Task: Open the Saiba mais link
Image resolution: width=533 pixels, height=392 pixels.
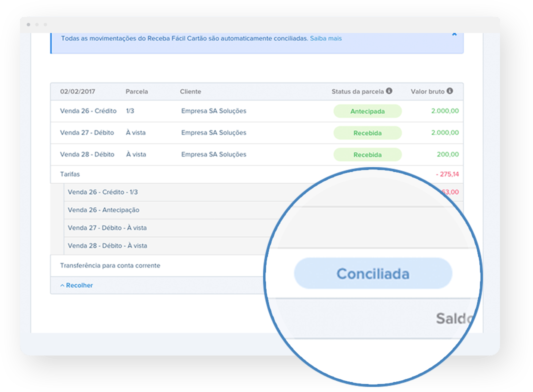Action: point(325,38)
